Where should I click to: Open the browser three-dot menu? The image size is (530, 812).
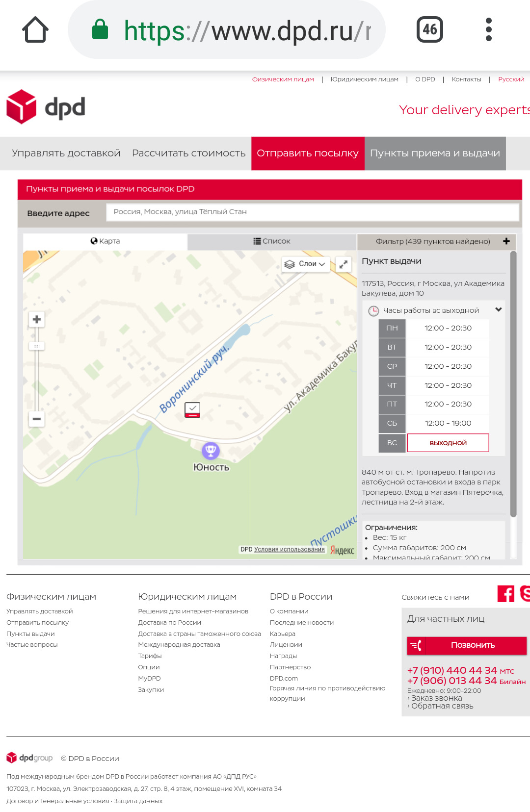pos(488,29)
